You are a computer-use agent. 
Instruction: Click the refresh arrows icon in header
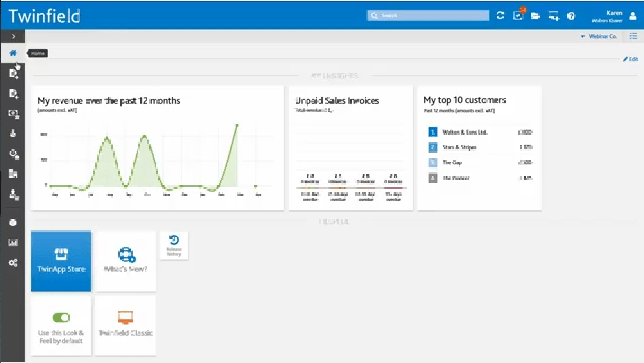[500, 15]
